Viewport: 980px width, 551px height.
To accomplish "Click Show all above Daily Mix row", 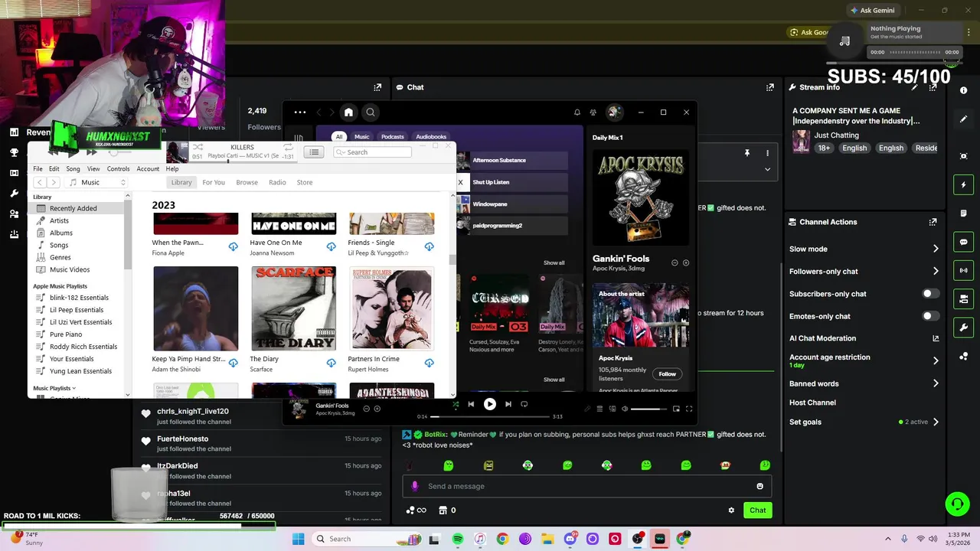I will coord(554,262).
